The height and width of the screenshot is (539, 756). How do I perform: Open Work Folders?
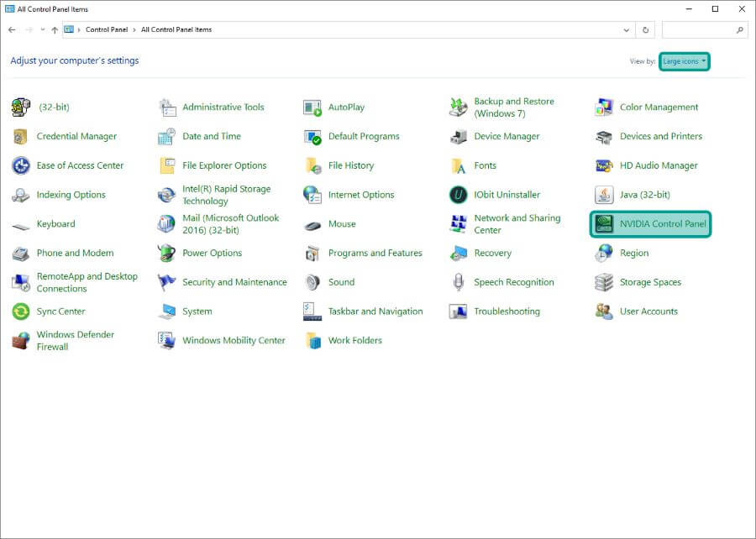[x=354, y=341]
